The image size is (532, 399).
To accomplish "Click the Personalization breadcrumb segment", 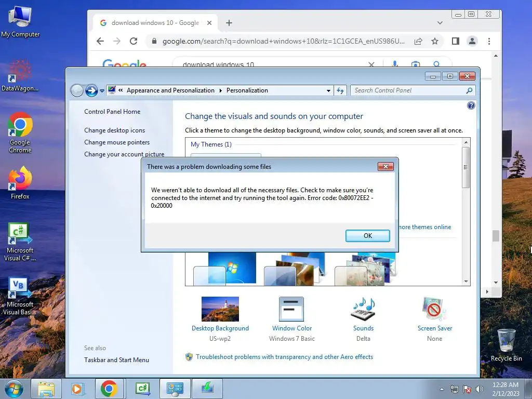I will coord(247,90).
